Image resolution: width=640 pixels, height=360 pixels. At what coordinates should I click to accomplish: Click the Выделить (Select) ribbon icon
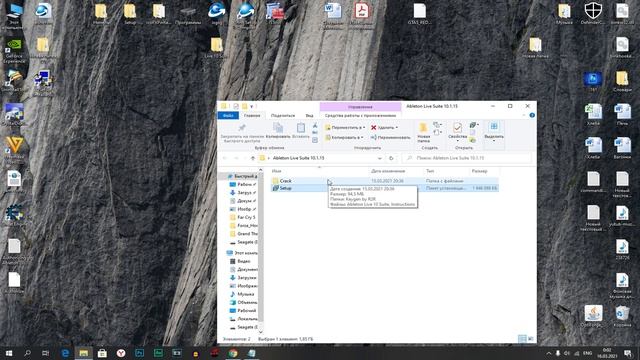[x=494, y=127]
